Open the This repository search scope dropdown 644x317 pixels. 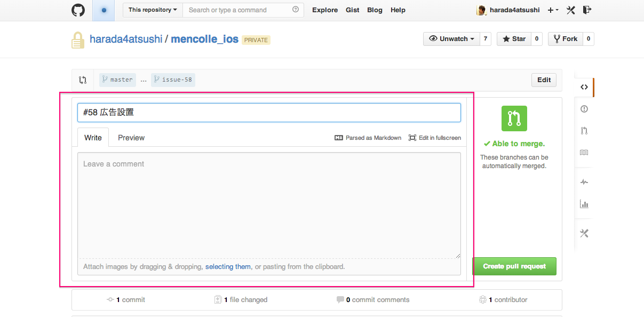(x=152, y=10)
